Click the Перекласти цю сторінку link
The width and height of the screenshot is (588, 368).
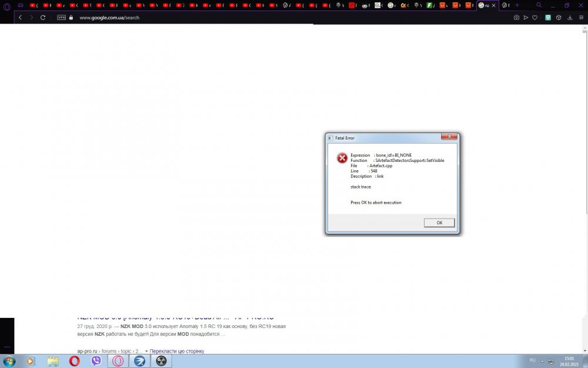176,351
